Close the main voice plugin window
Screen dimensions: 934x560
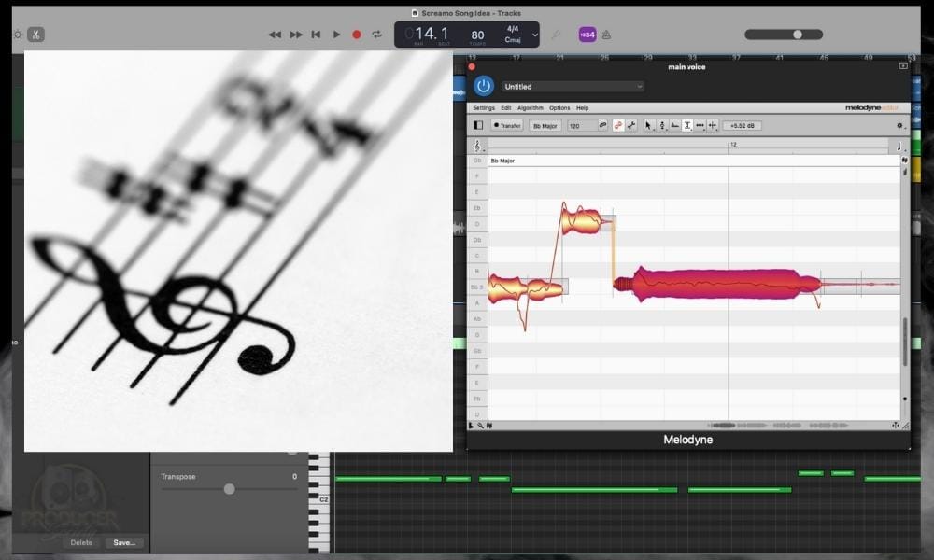(x=472, y=67)
